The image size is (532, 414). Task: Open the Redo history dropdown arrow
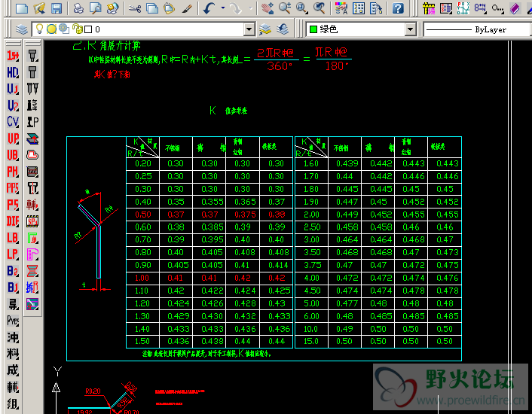click(x=250, y=8)
